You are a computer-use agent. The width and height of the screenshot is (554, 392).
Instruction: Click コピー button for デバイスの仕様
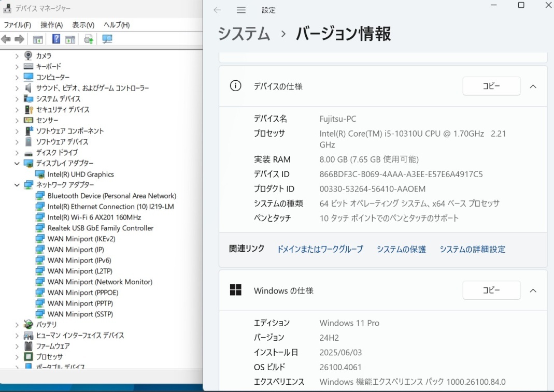pos(491,86)
